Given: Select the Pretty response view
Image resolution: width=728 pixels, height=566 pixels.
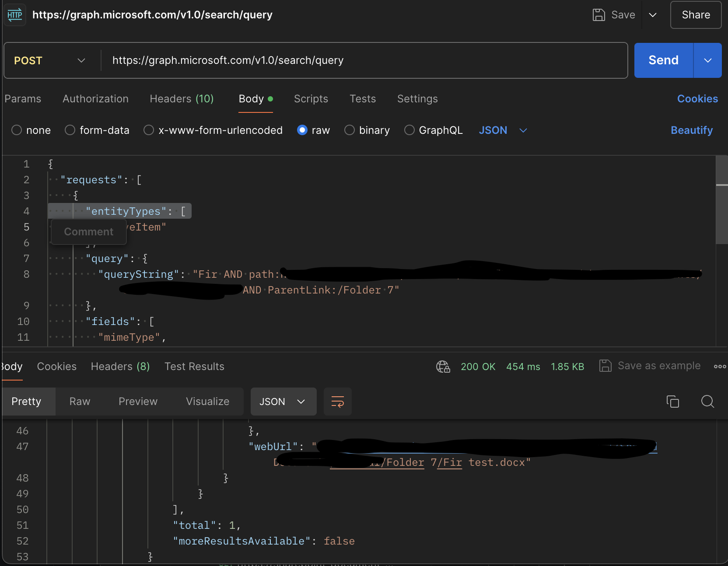Looking at the screenshot, I should [26, 402].
